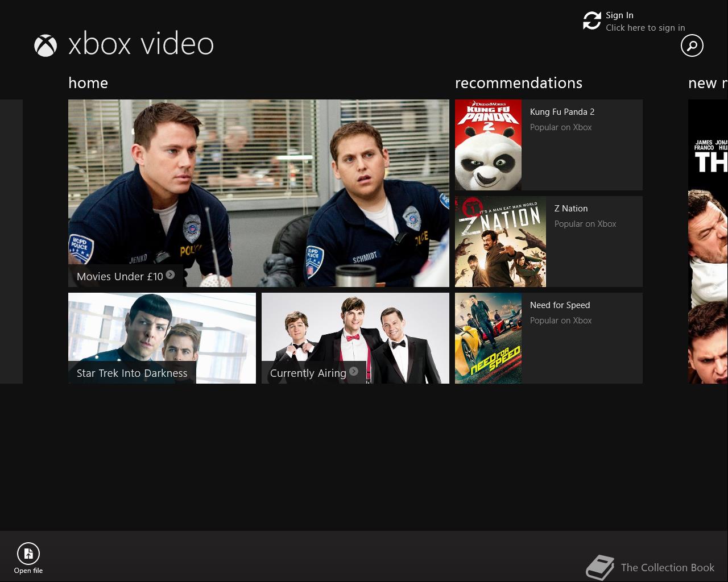Open the Currently Airing label
Screen dimensions: 728x582
tap(308, 373)
